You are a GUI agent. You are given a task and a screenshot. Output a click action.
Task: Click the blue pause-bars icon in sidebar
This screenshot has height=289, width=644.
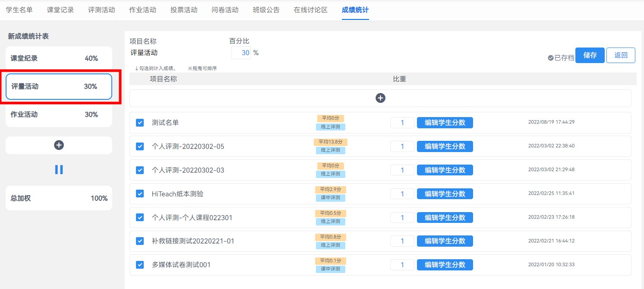coord(59,170)
